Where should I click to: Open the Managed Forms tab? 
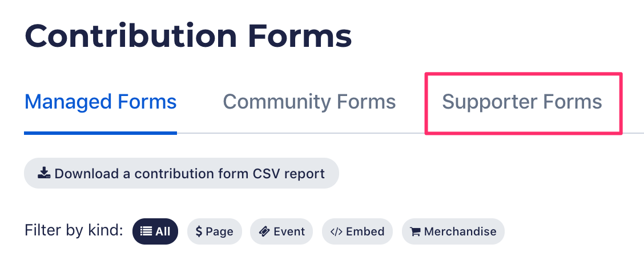pyautogui.click(x=100, y=102)
